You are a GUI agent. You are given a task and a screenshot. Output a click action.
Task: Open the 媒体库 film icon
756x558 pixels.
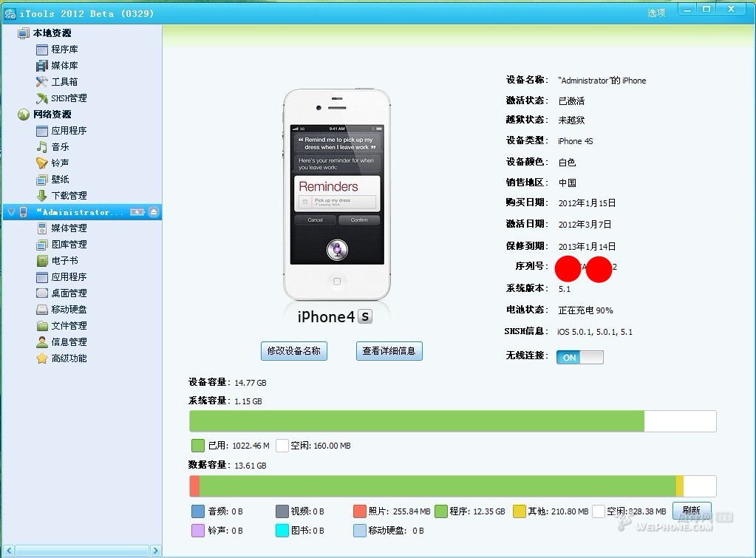pos(42,66)
